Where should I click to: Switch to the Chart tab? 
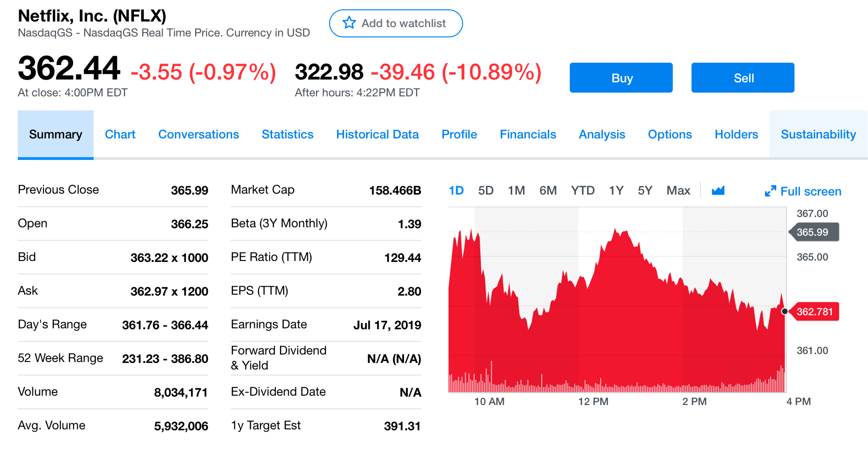[120, 135]
